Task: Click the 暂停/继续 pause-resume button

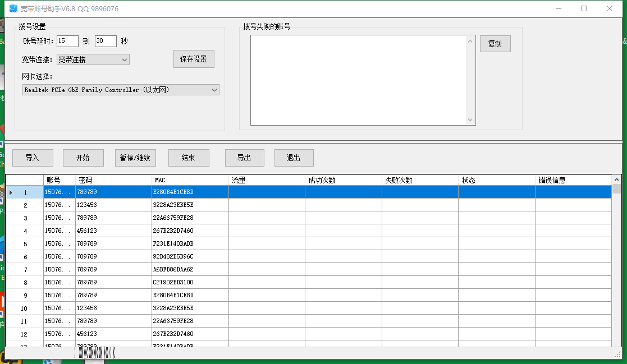Action: click(135, 158)
